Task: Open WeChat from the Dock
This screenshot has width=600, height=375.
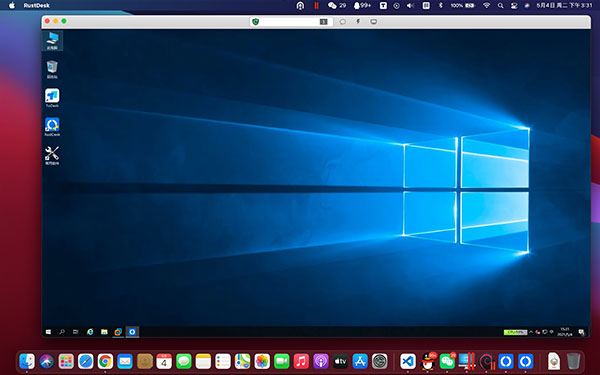Action: [447, 361]
